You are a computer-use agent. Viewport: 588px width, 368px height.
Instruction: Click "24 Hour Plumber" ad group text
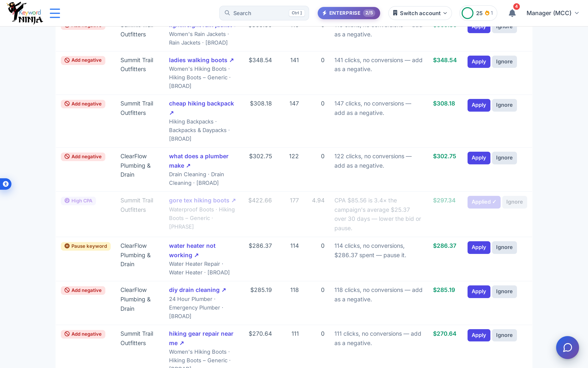pyautogui.click(x=190, y=299)
